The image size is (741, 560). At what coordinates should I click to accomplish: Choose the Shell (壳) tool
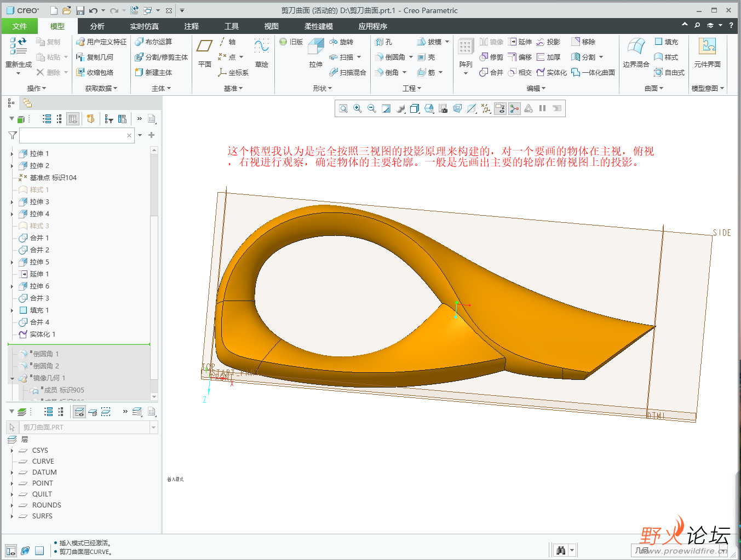tap(426, 57)
